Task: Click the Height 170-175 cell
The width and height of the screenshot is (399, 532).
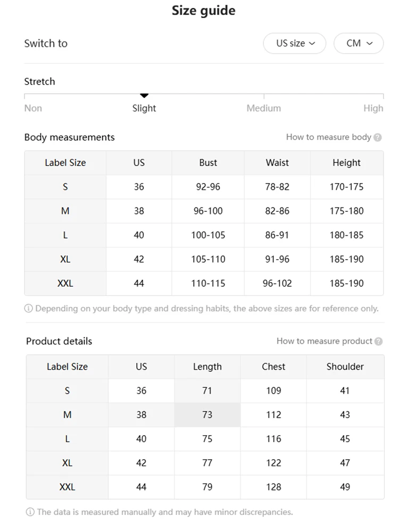Action: (346, 187)
